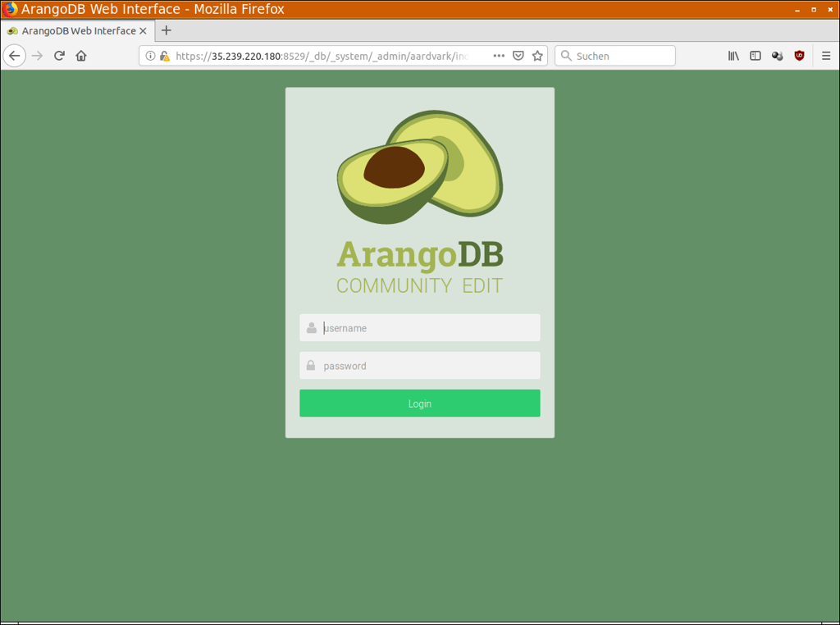View site security info via the lock icon

tap(163, 55)
